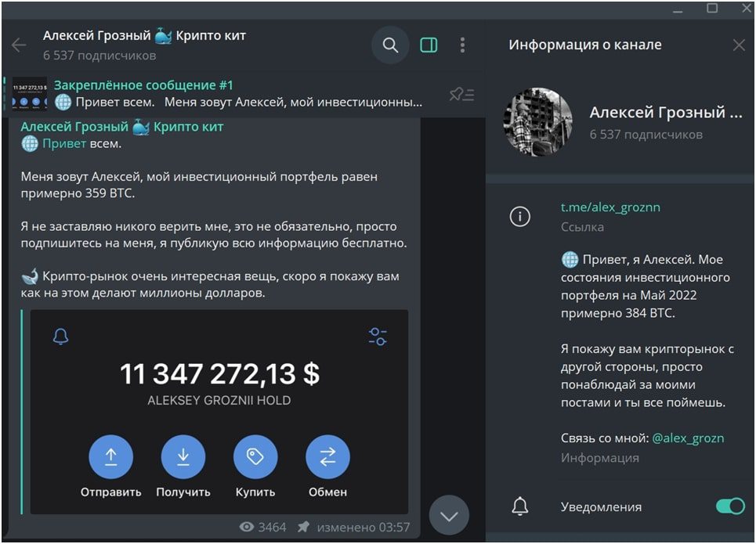Click the 11 347 272,13 $ balance
The width and height of the screenshot is (756, 544).
(x=219, y=373)
